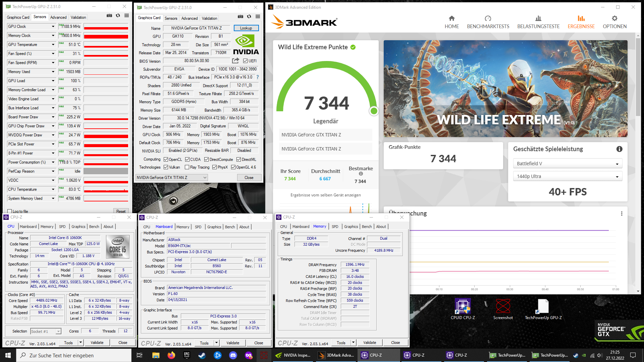Click the refresh icon in GPU-Z Sensors window
Image resolution: width=644 pixels, height=362 pixels.
(x=118, y=15)
